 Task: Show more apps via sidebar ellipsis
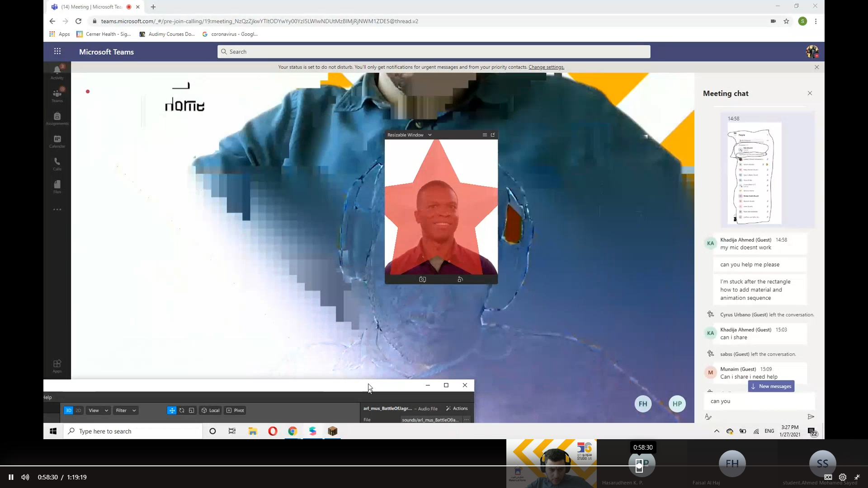57,209
